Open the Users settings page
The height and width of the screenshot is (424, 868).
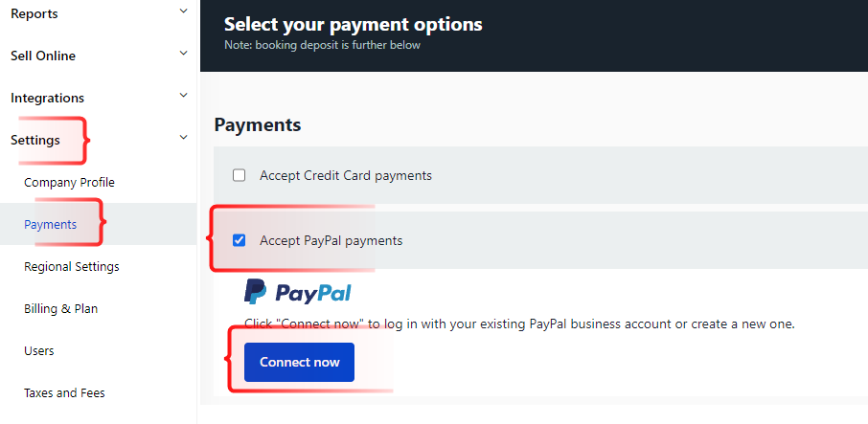click(x=39, y=350)
